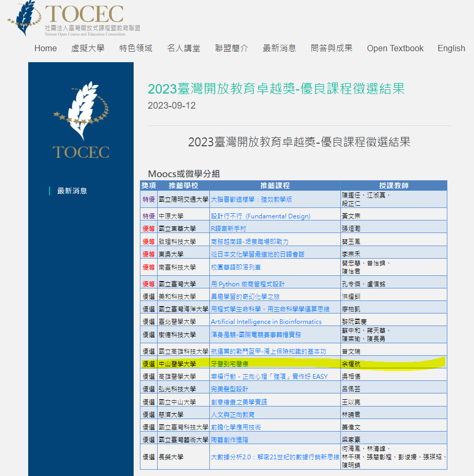Open the 虛擬大學 menu
The image size is (474, 476).
pyautogui.click(x=88, y=48)
